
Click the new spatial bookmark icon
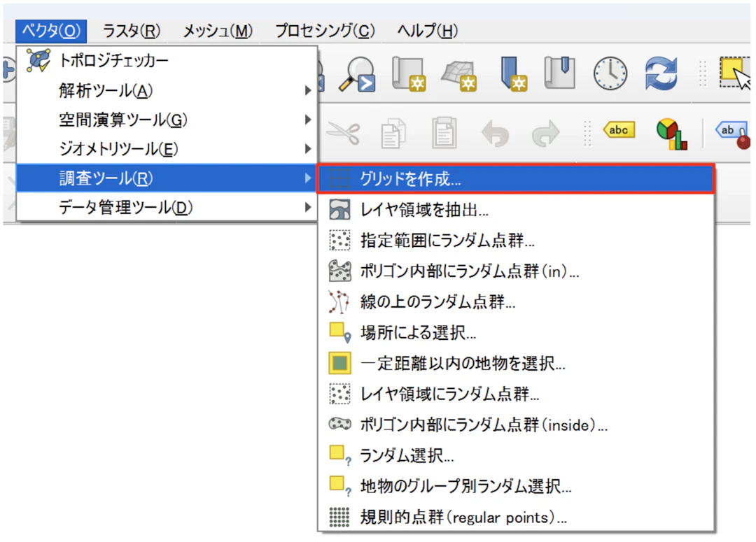click(x=513, y=73)
